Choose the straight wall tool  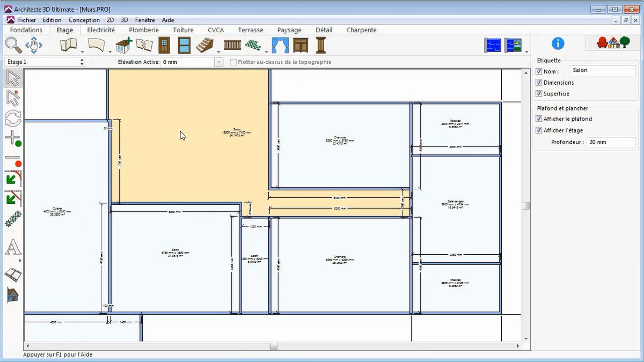(x=68, y=45)
